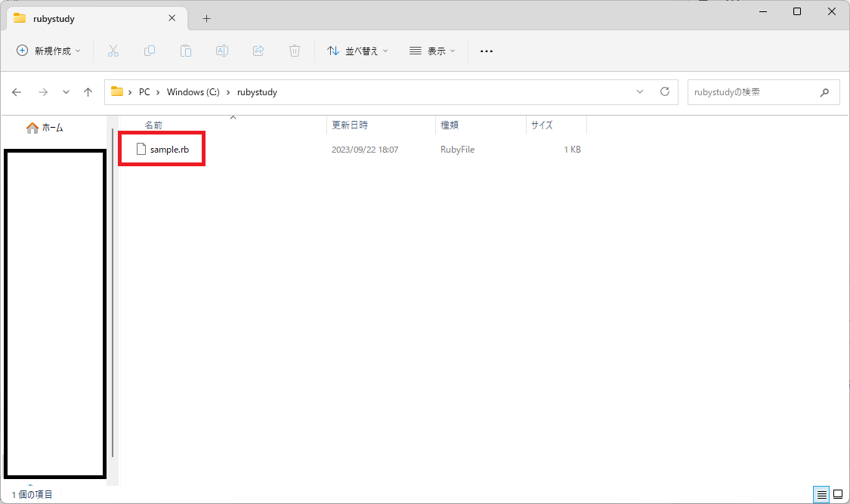Click the Cut scissors icon in toolbar

[113, 51]
